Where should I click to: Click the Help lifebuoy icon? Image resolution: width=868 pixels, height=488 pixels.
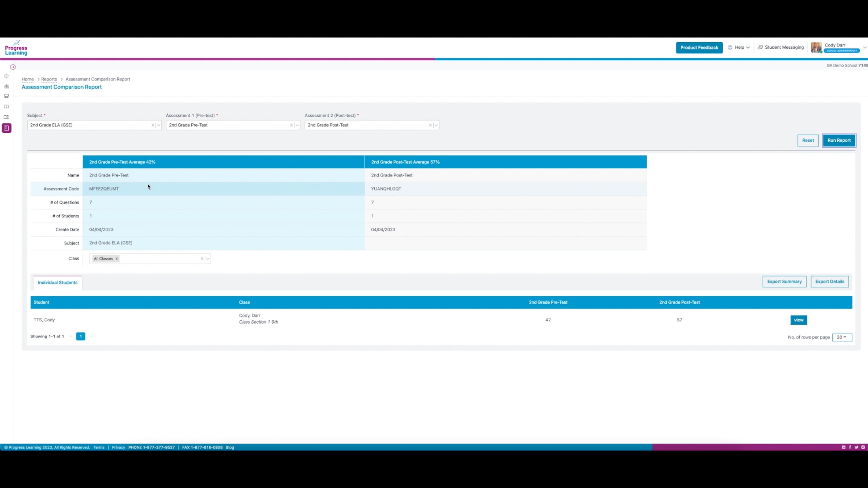pyautogui.click(x=730, y=47)
